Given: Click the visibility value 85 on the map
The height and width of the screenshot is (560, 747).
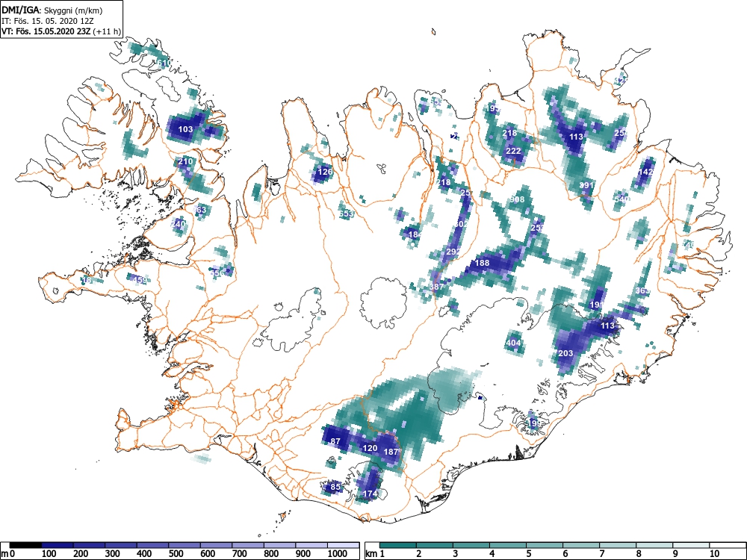Looking at the screenshot, I should (335, 487).
